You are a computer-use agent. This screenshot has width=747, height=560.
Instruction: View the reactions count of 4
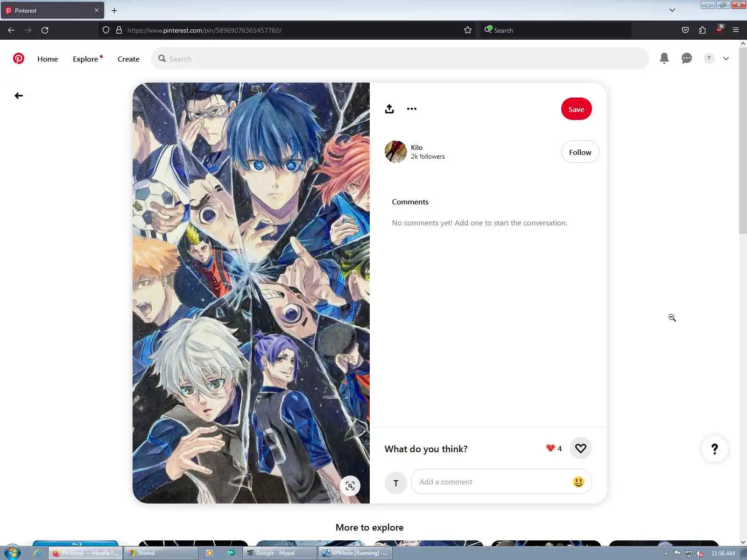[554, 448]
